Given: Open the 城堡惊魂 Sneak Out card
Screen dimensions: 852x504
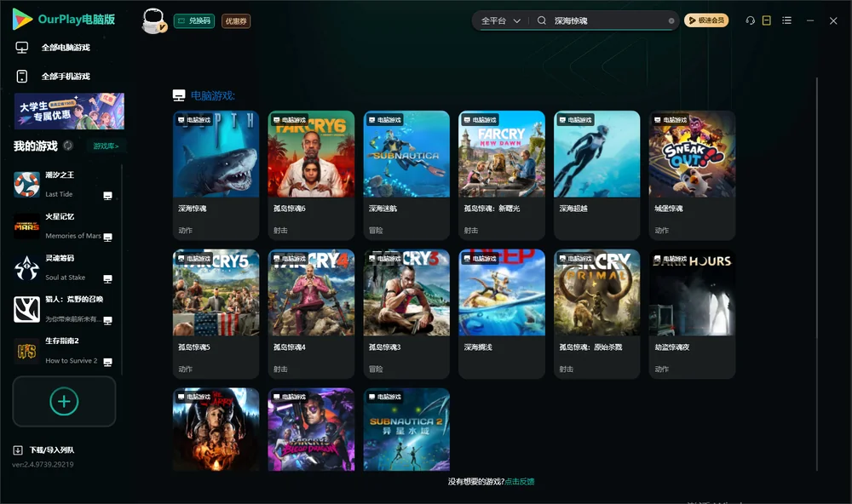Looking at the screenshot, I should [x=692, y=175].
